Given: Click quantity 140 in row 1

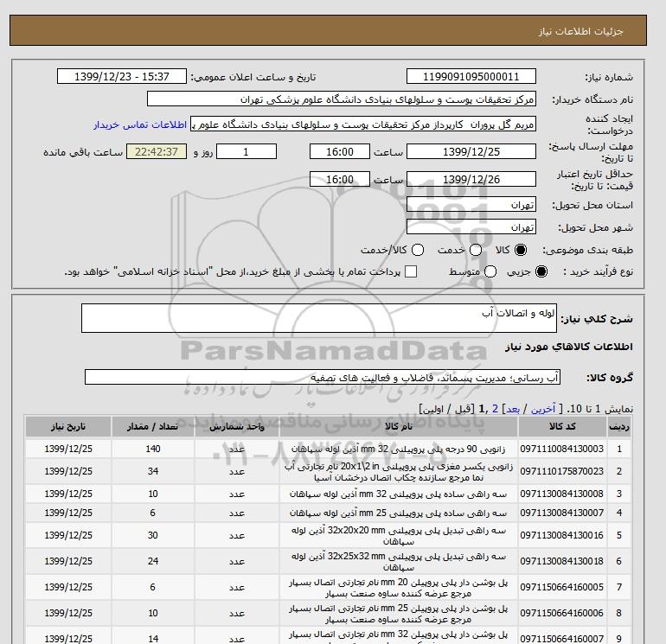Looking at the screenshot, I should tap(153, 449).
